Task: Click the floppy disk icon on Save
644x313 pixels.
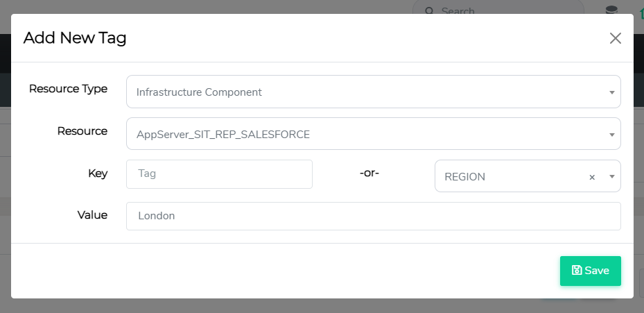Action: click(x=576, y=271)
